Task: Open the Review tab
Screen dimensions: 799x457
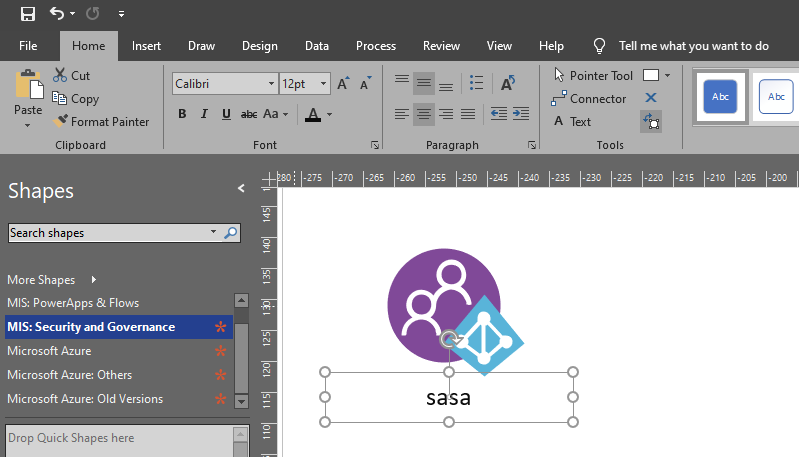Action: [441, 46]
